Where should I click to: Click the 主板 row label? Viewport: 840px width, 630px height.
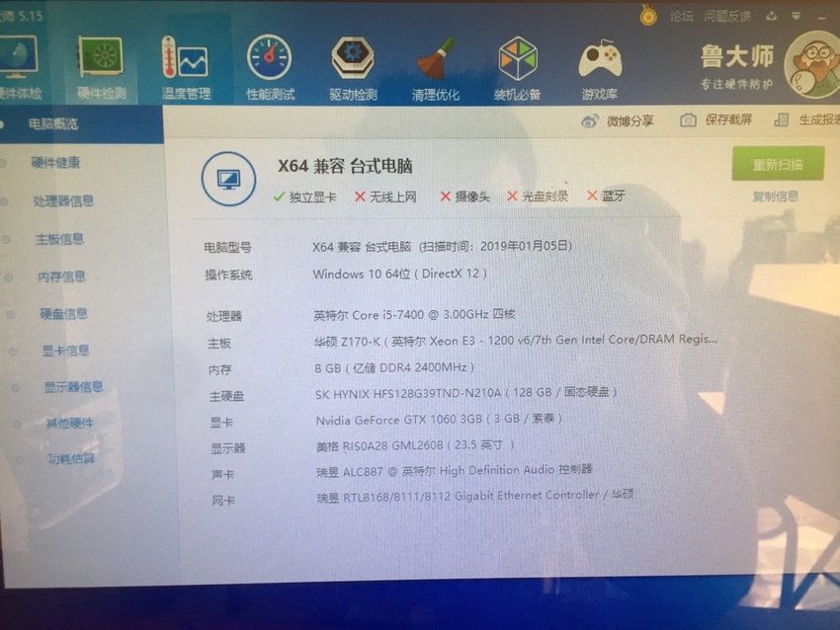pos(219,344)
